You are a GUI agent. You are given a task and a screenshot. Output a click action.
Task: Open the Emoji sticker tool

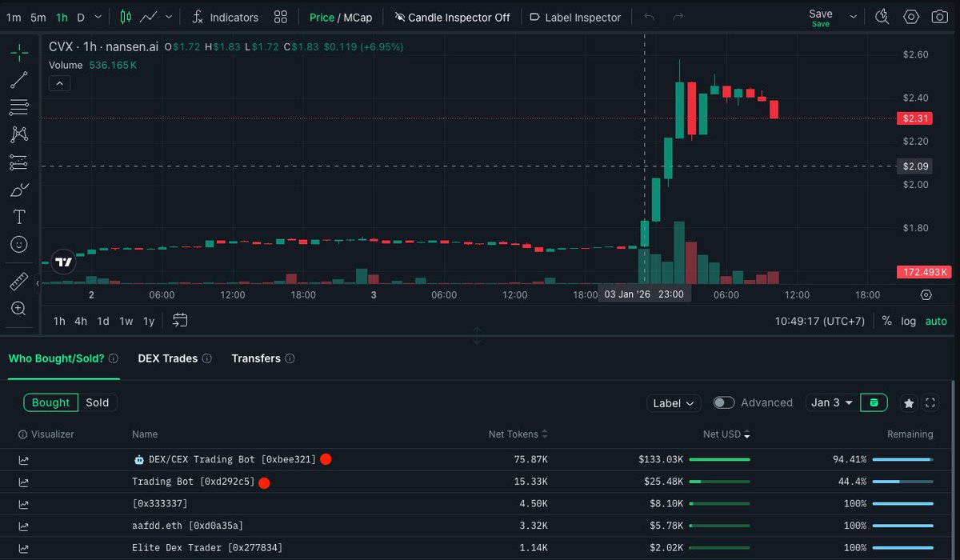coord(18,244)
